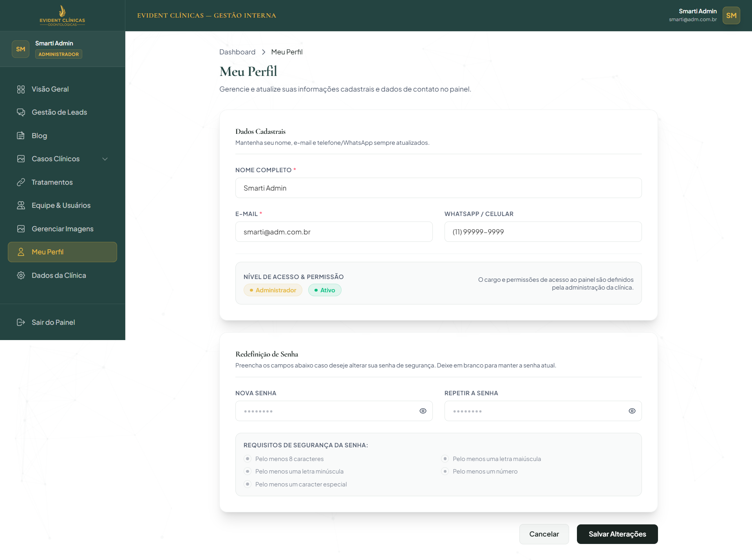Image resolution: width=752 pixels, height=560 pixels.
Task: Click the Equipe & Usuários people icon
Action: coord(21,205)
